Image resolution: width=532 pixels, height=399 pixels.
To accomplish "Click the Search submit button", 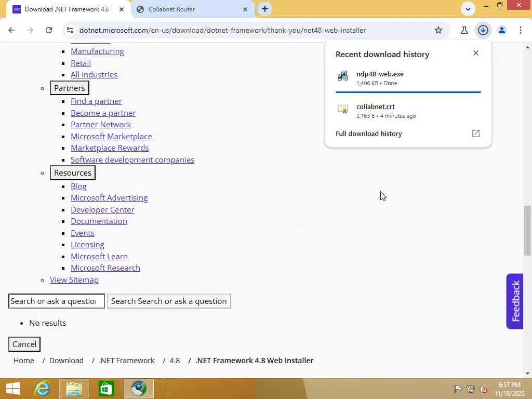I will click(x=169, y=301).
